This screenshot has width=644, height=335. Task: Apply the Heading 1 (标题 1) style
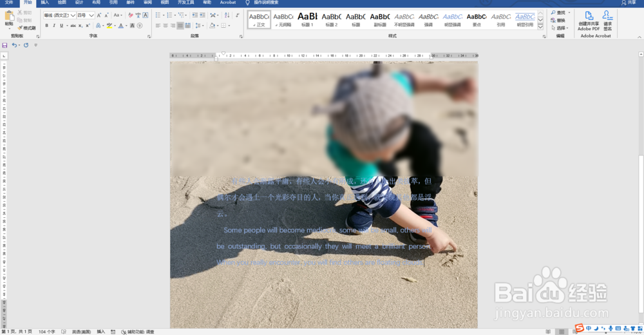(307, 19)
